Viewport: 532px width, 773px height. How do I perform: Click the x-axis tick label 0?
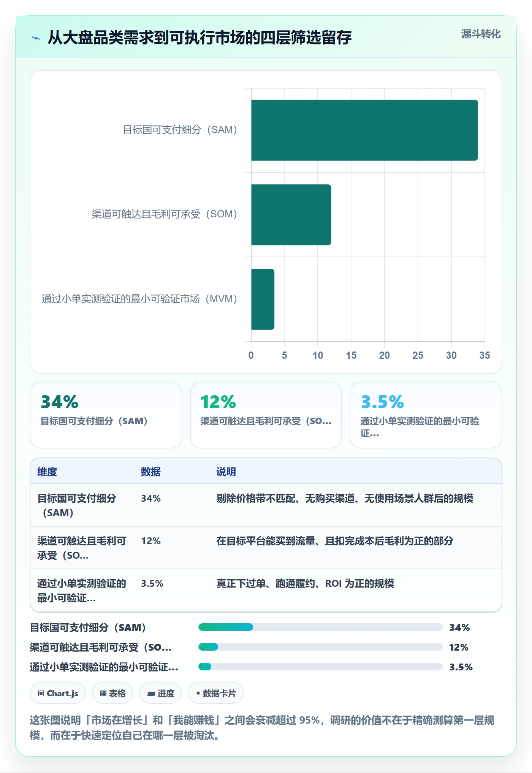click(x=251, y=355)
